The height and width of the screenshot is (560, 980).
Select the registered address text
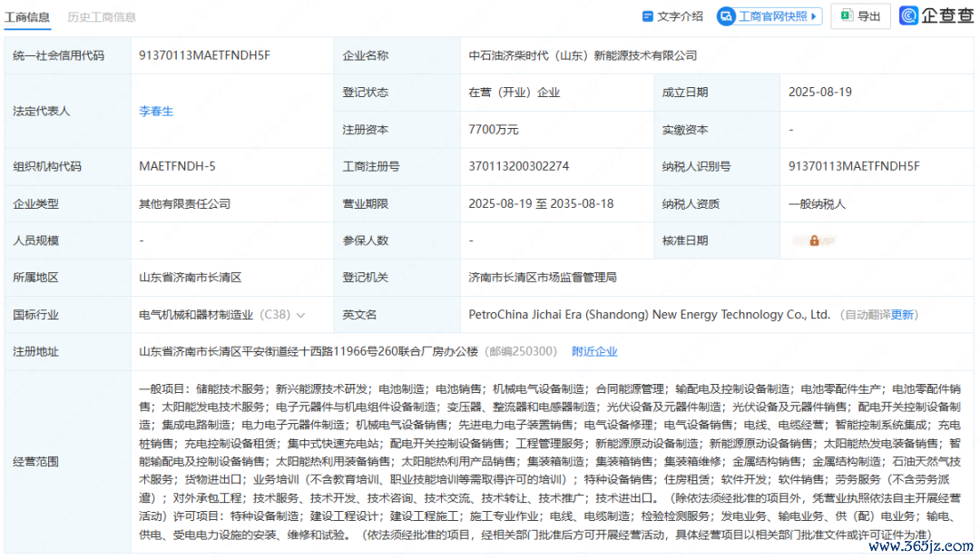coord(309,352)
